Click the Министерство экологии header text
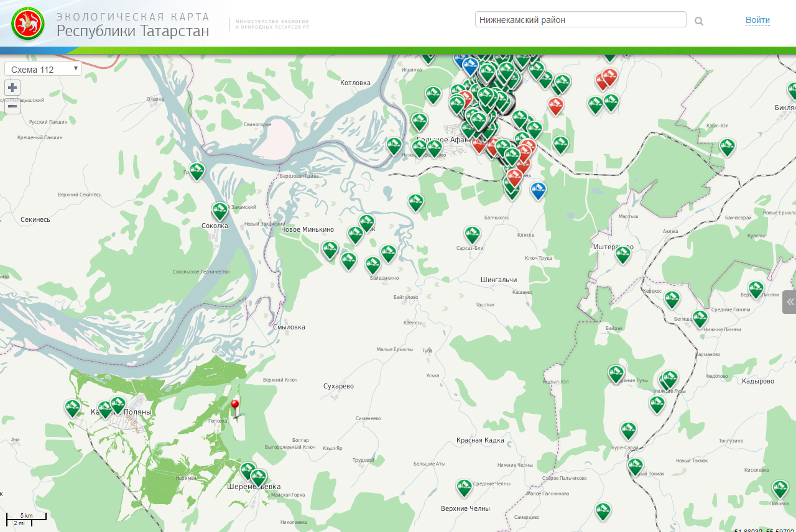Image resolution: width=796 pixels, height=532 pixels. pyautogui.click(x=272, y=24)
